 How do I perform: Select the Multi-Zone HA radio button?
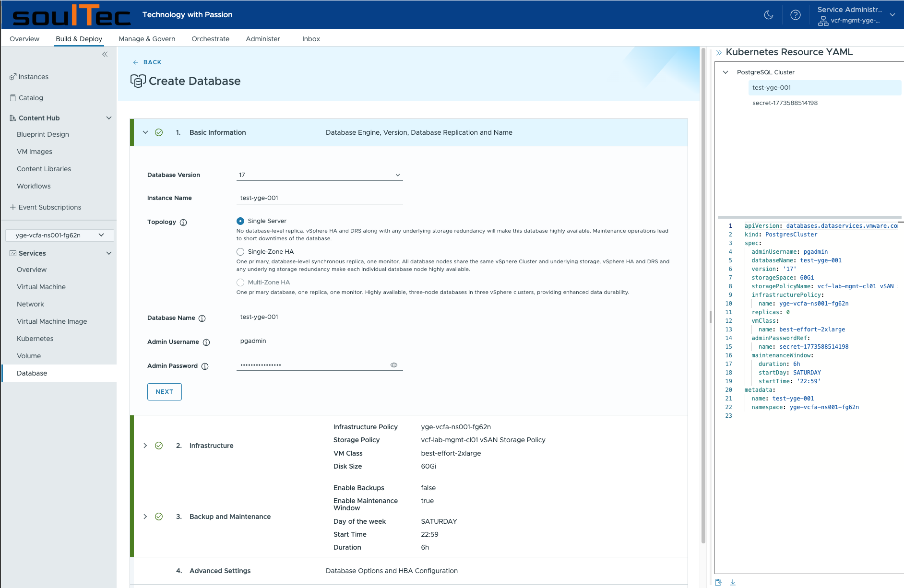[240, 282]
